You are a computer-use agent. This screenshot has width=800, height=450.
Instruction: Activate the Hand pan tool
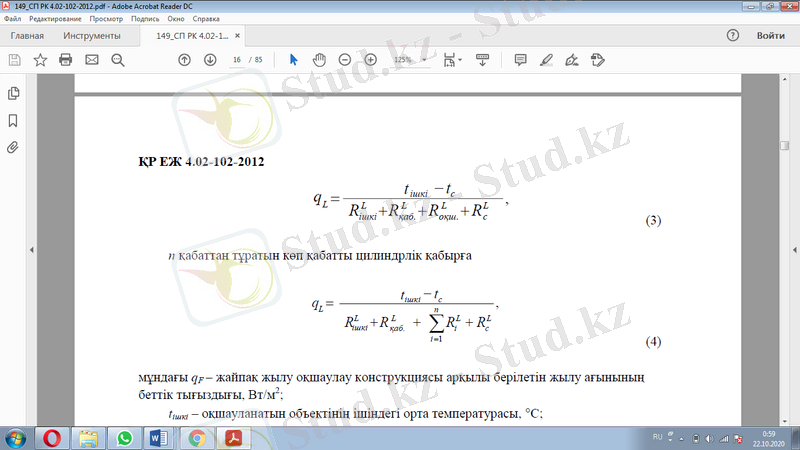point(319,60)
